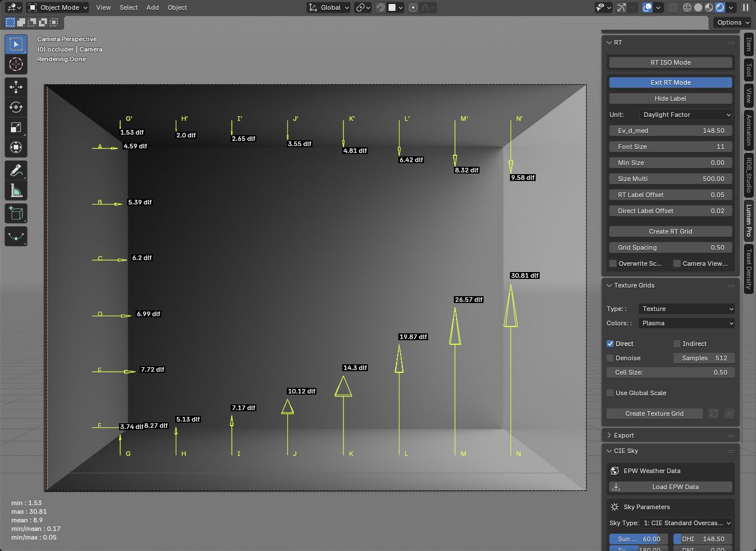Enable the Denoise checkbox
This screenshot has height=551, width=756.
click(x=610, y=358)
